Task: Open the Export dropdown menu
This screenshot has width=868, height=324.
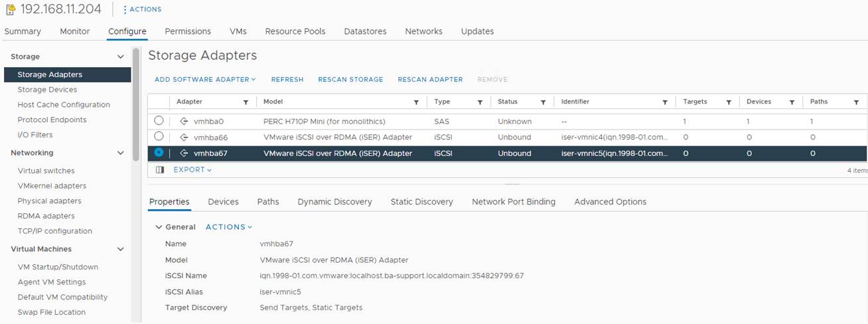Action: tap(192, 170)
